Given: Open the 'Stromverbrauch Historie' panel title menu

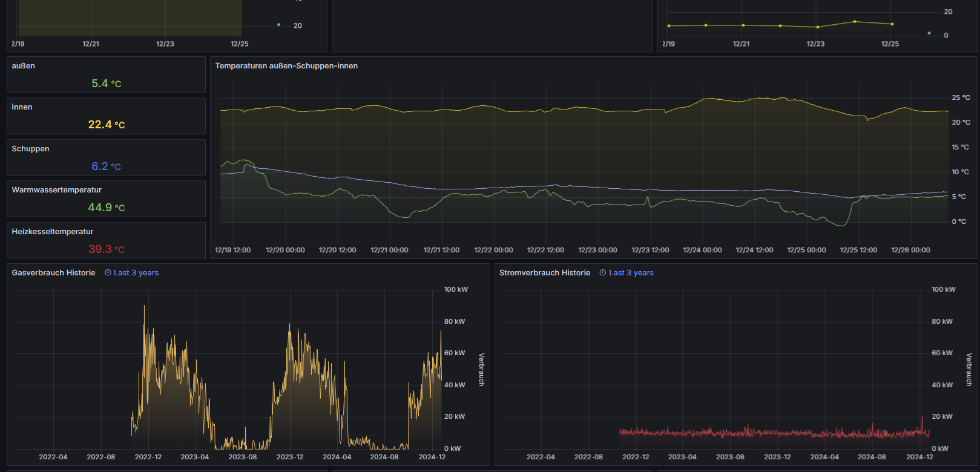Looking at the screenshot, I should coord(545,273).
